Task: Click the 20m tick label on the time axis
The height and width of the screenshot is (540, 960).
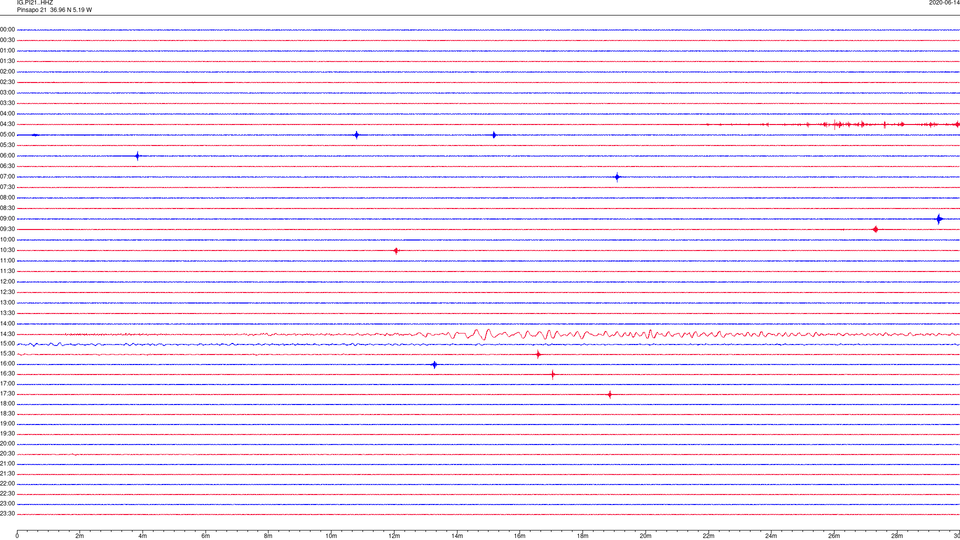Action: pyautogui.click(x=645, y=536)
